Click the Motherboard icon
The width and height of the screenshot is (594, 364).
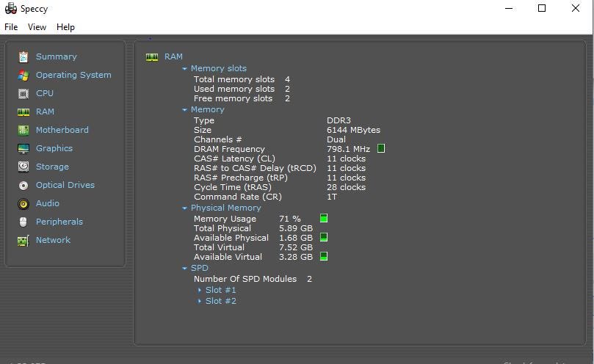click(x=23, y=131)
